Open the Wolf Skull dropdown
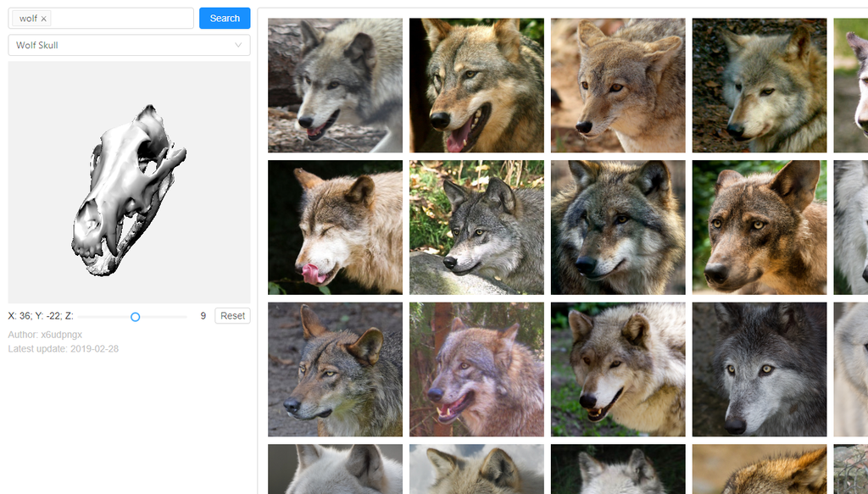The image size is (868, 494). tap(129, 46)
